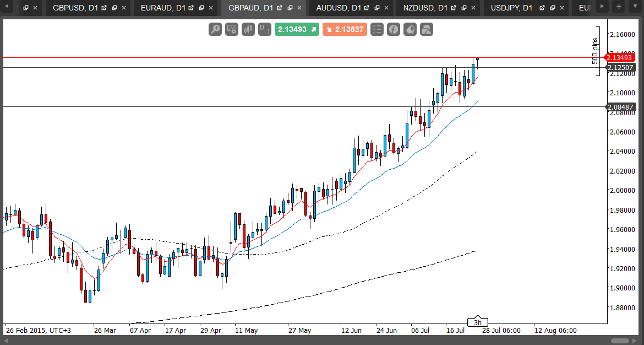Close the NZDUSD, D1 tab
This screenshot has width=644, height=345.
point(474,8)
